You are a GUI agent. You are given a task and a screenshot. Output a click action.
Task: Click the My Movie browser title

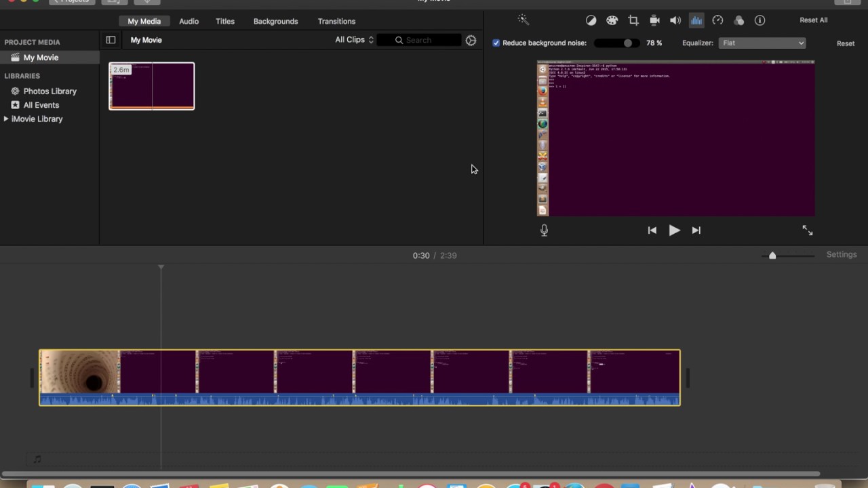coord(146,40)
